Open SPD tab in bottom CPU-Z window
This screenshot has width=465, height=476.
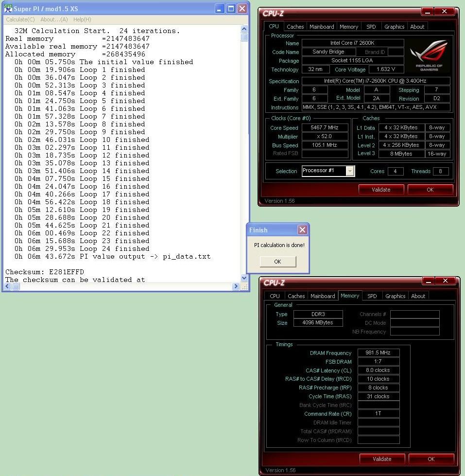[x=372, y=296]
